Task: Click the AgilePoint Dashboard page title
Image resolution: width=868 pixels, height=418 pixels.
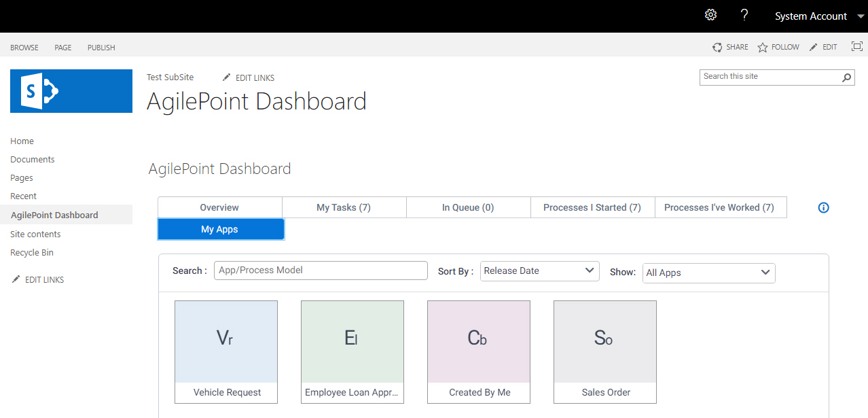Action: pos(257,102)
